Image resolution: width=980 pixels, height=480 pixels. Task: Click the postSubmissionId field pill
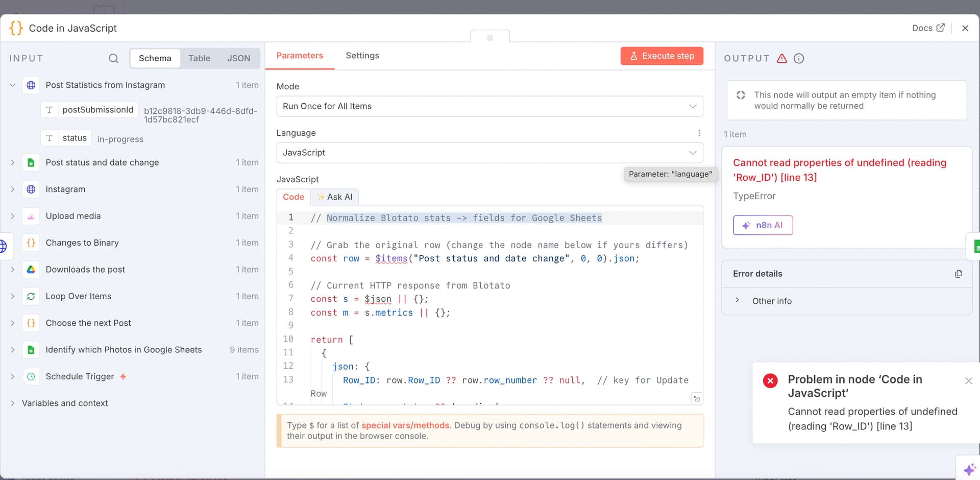tap(89, 110)
